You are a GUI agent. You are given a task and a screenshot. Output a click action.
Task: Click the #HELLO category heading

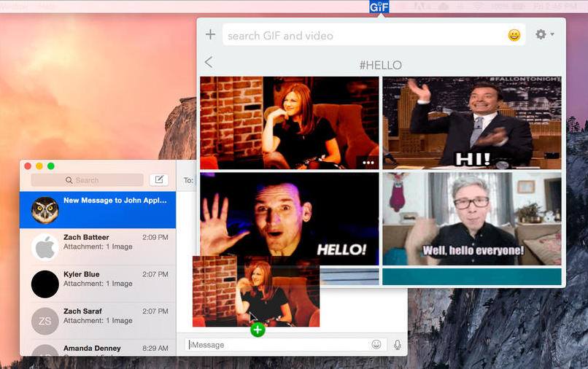(380, 65)
